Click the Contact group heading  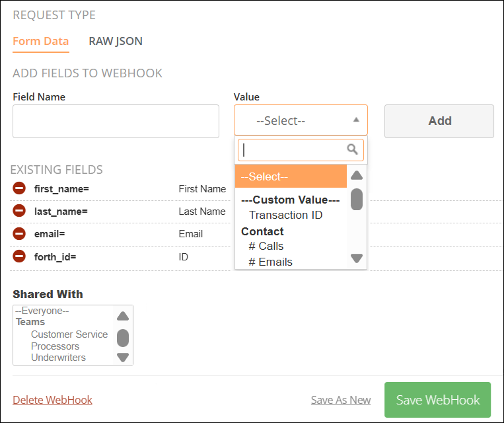pos(262,231)
